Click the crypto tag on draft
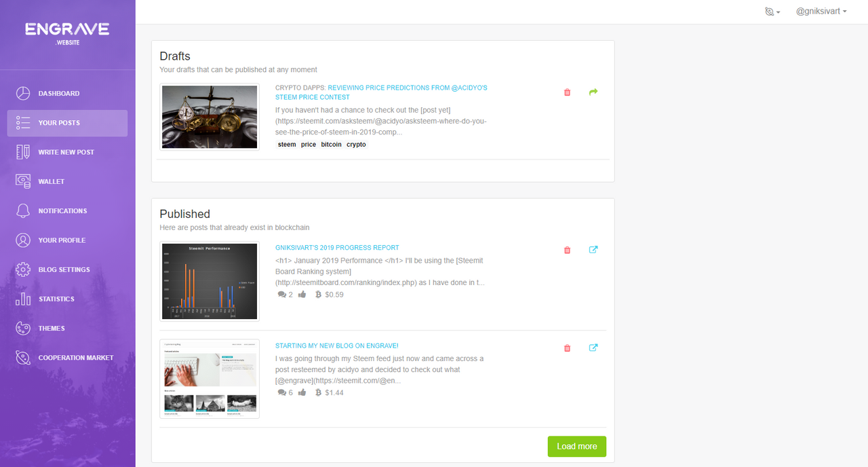The image size is (868, 467). pyautogui.click(x=356, y=144)
